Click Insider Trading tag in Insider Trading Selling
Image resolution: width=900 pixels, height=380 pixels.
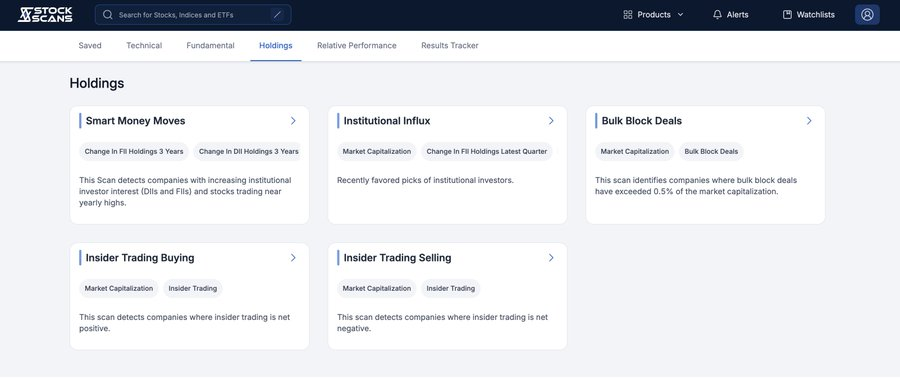(x=451, y=289)
